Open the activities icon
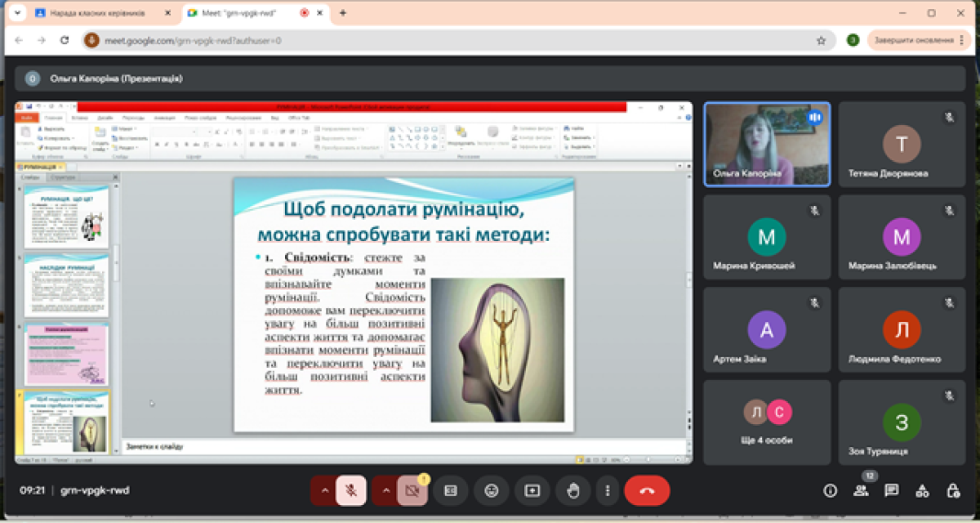Image resolution: width=980 pixels, height=523 pixels. 922,490
